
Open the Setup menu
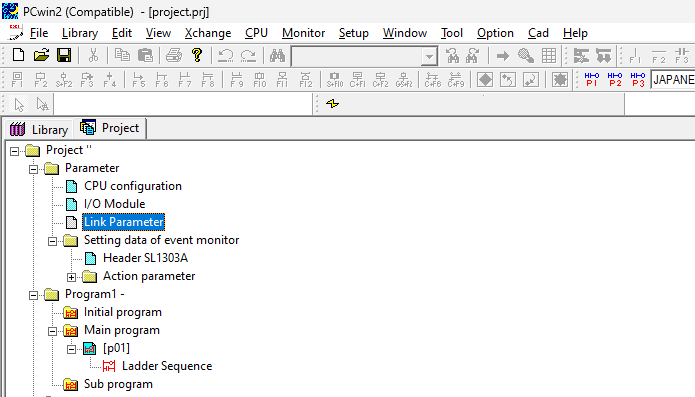354,33
